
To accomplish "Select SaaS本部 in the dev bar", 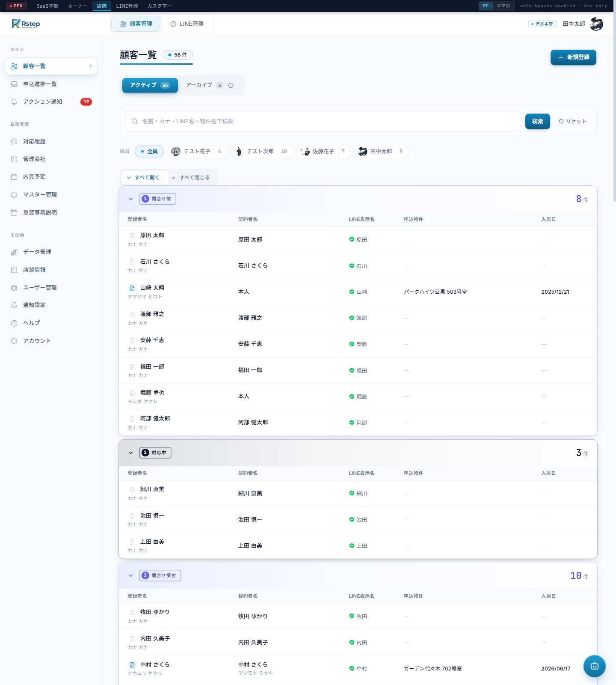I will click(47, 6).
